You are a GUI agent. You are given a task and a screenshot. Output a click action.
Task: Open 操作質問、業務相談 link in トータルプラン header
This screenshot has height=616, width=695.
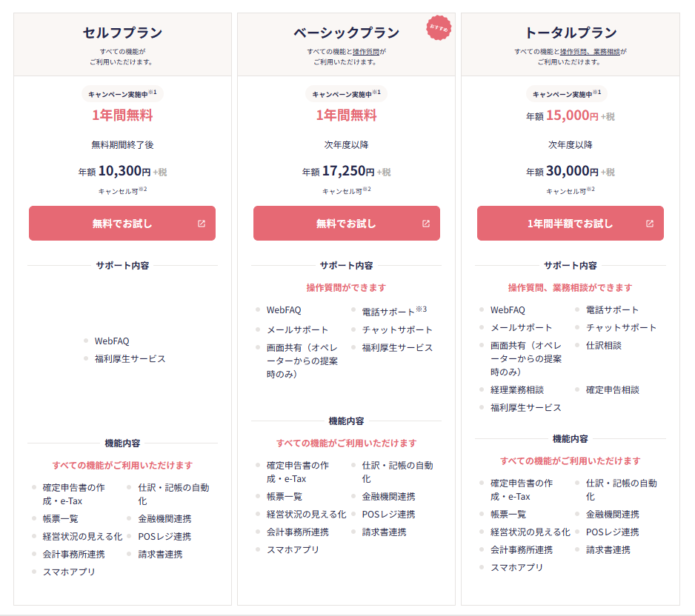coord(590,52)
